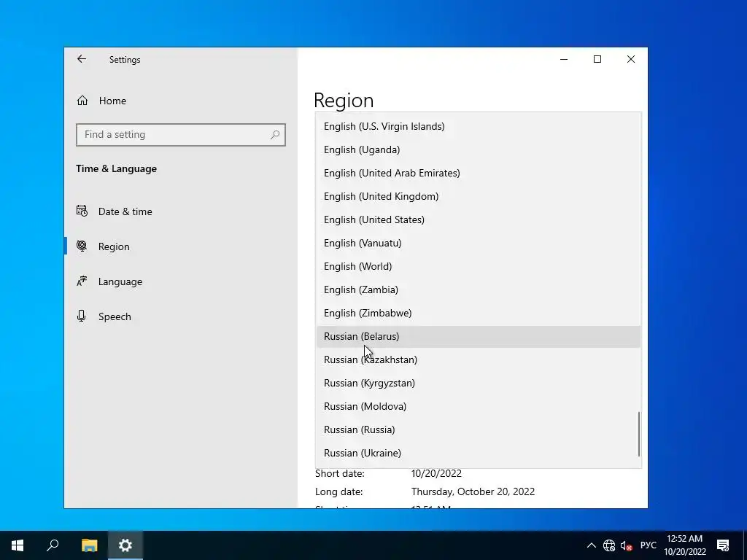Choose English (U.S. Virgin Islands) format
This screenshot has height=560, width=747.
point(479,126)
